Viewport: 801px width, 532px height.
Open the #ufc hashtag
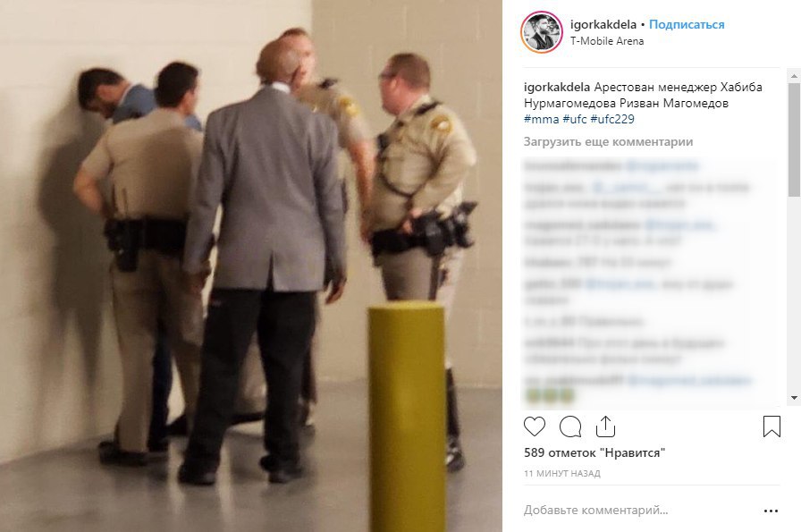click(x=574, y=119)
